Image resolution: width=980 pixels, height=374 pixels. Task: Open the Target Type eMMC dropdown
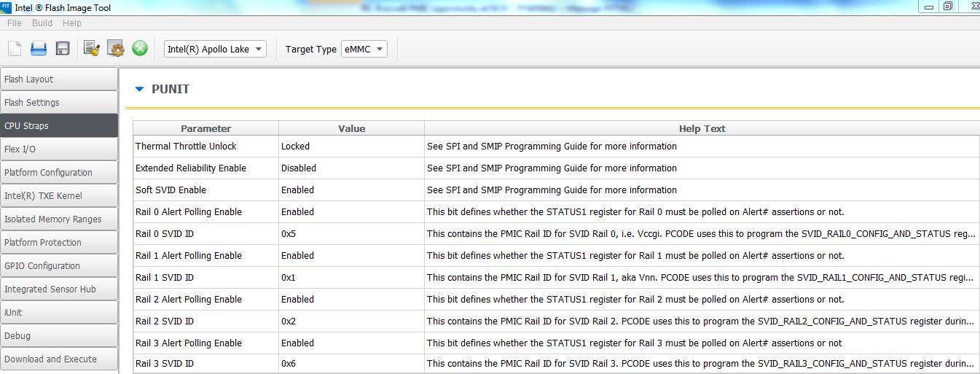(364, 50)
